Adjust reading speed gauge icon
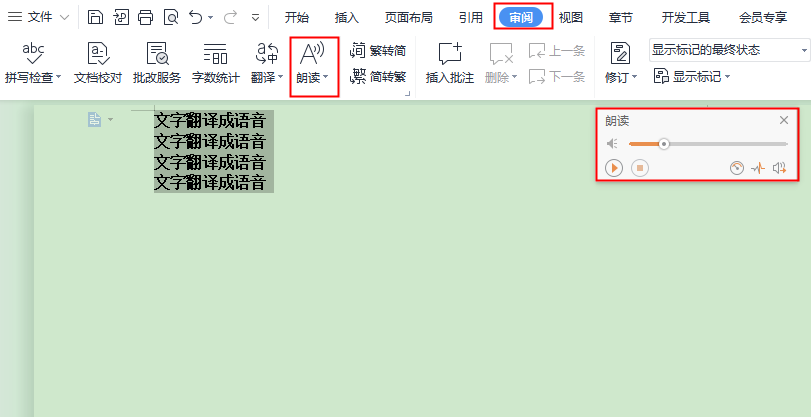Image resolution: width=811 pixels, height=417 pixels. 737,168
